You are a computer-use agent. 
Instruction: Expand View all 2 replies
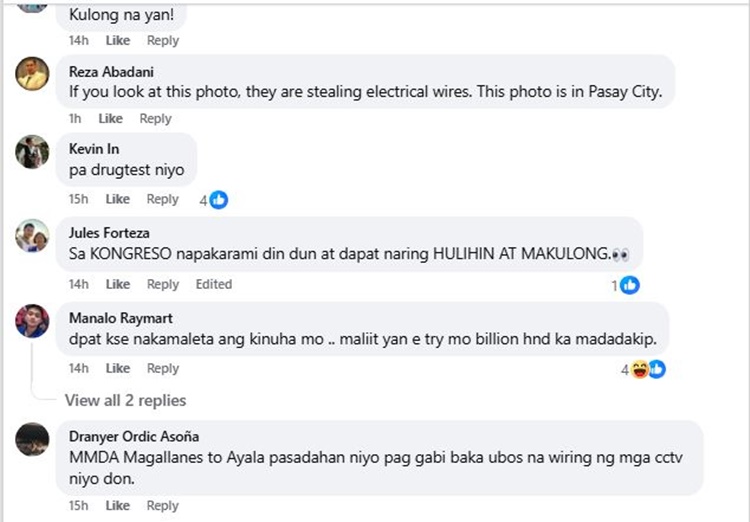pos(125,400)
